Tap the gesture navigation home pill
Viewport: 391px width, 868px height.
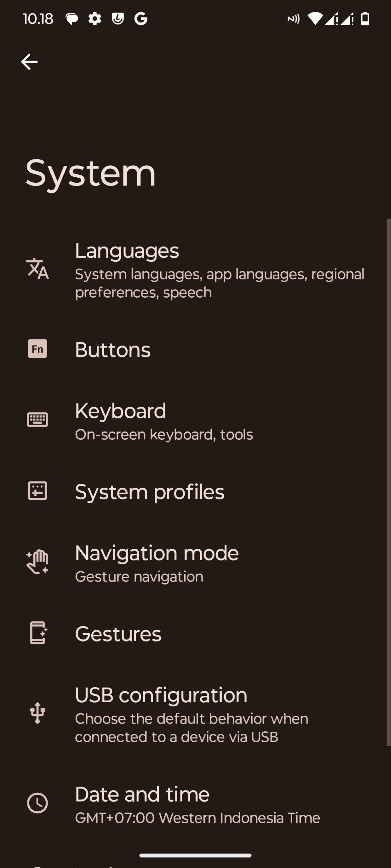click(x=195, y=855)
